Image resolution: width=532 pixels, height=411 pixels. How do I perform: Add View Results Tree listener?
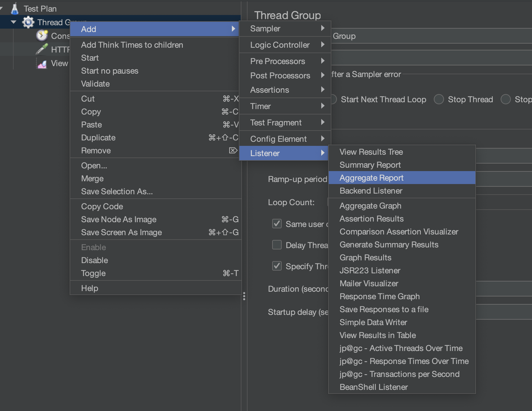402,152
